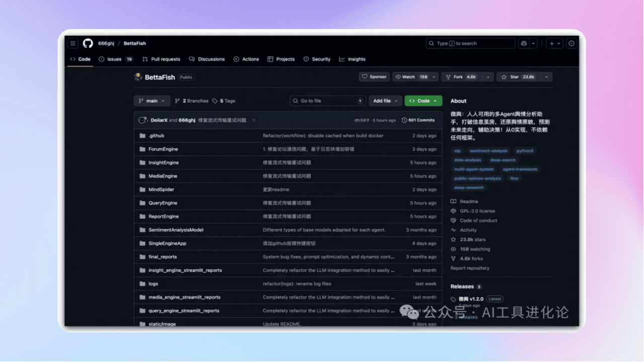Open the MindSpider folder
The image size is (644, 362).
pyautogui.click(x=161, y=190)
